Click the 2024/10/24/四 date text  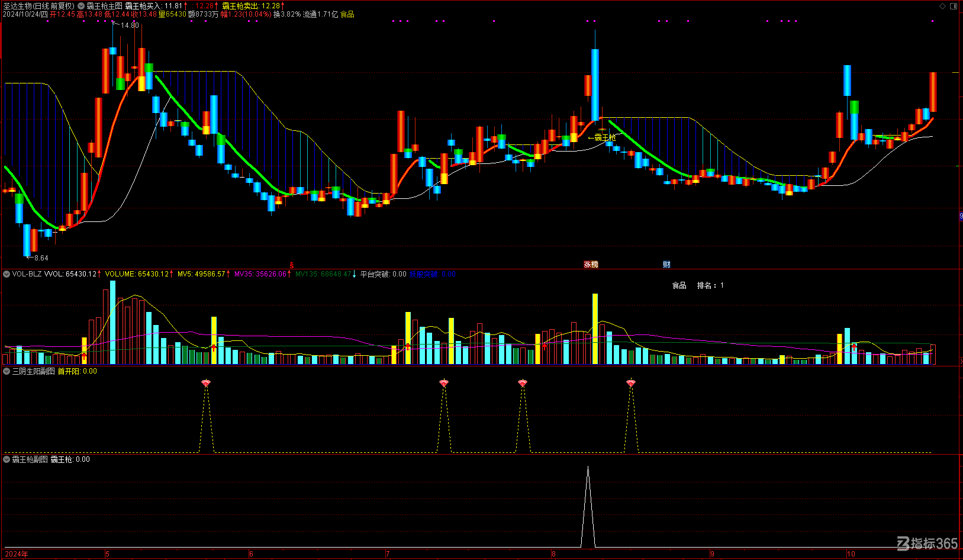click(25, 14)
